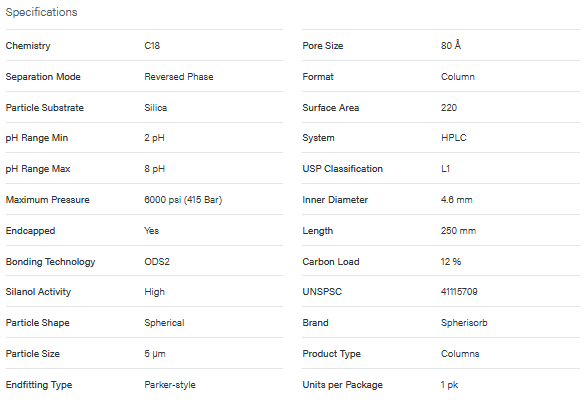The width and height of the screenshot is (585, 404).
Task: Select the UNSPSC code 41115709
Action: (459, 292)
